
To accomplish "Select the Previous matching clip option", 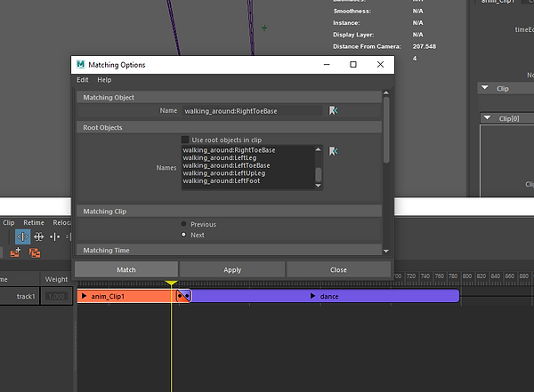I will coord(183,224).
